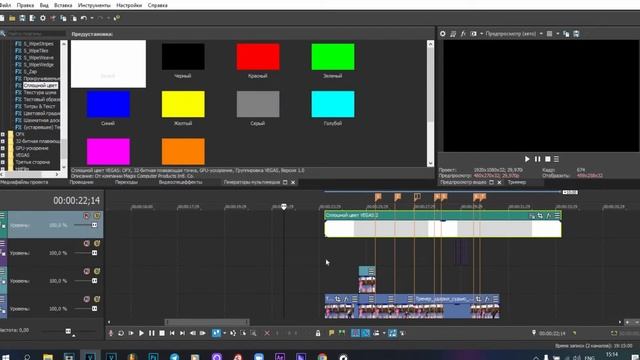640x360 pixels.
Task: Open the Вид menu
Action: (44, 5)
